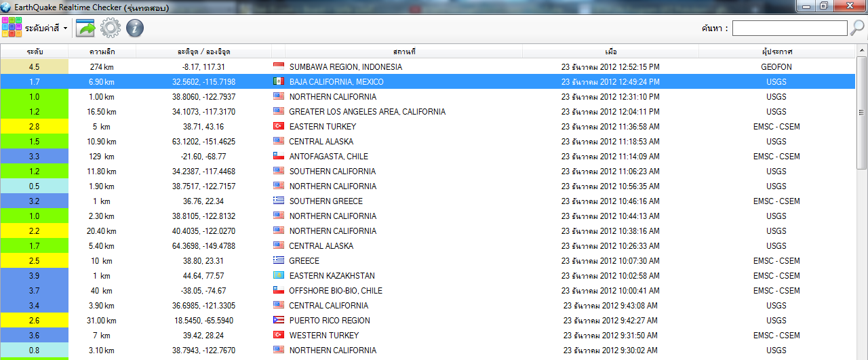Click the app globe icon in title bar
This screenshot has width=868, height=360.
7,7
